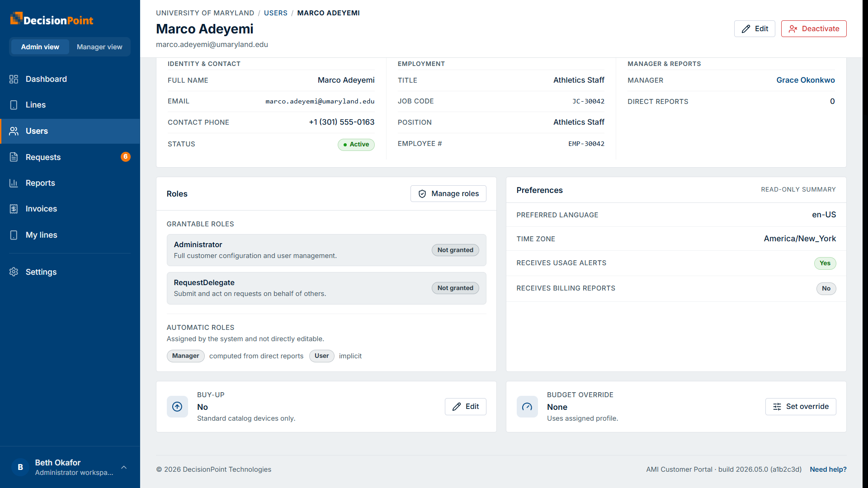868x488 pixels.
Task: Open the Requests document icon
Action: pyautogui.click(x=14, y=157)
